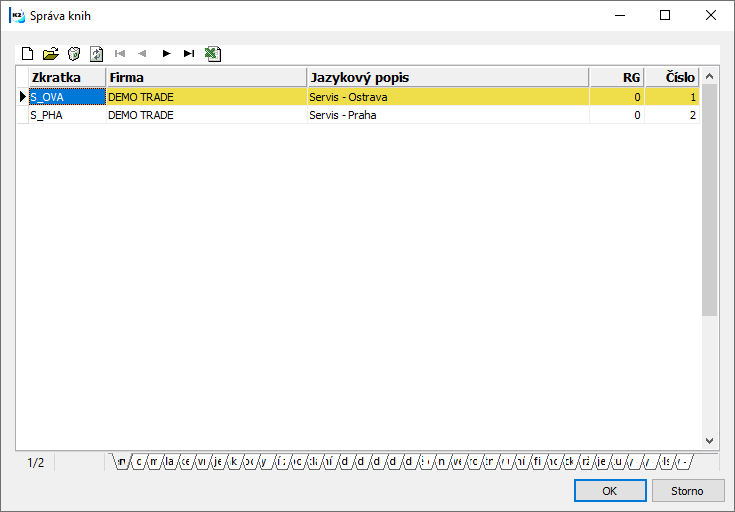Click the scrollbar down arrow
Viewport: 735px width, 512px height.
coord(710,441)
